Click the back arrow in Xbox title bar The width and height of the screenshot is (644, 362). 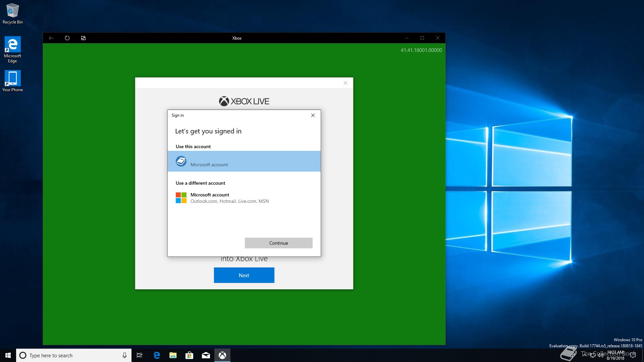click(51, 38)
